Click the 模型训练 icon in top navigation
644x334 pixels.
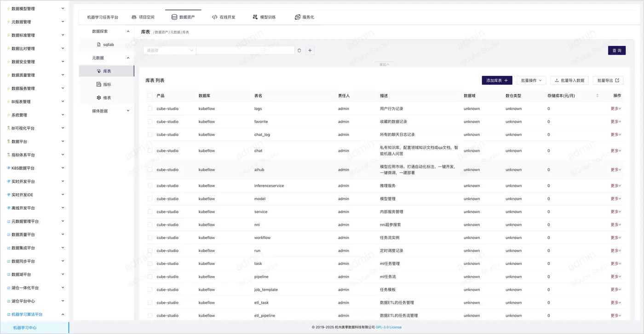[x=255, y=17]
